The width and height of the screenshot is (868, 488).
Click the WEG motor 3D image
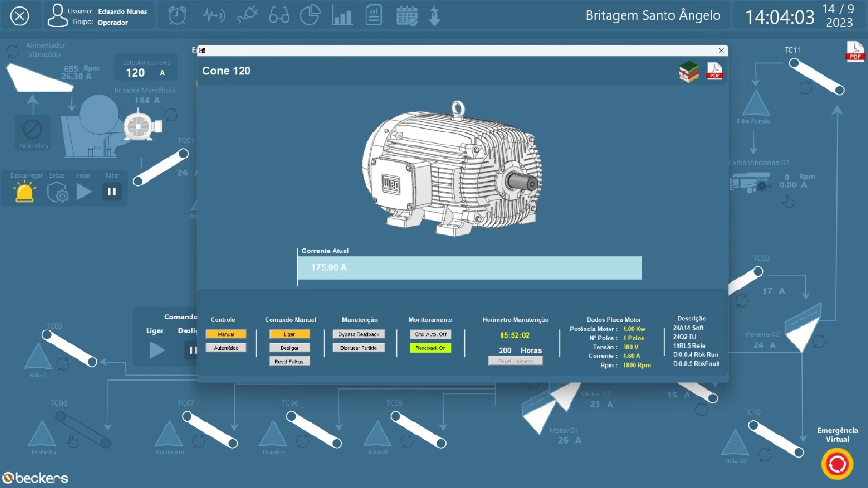pos(452,169)
